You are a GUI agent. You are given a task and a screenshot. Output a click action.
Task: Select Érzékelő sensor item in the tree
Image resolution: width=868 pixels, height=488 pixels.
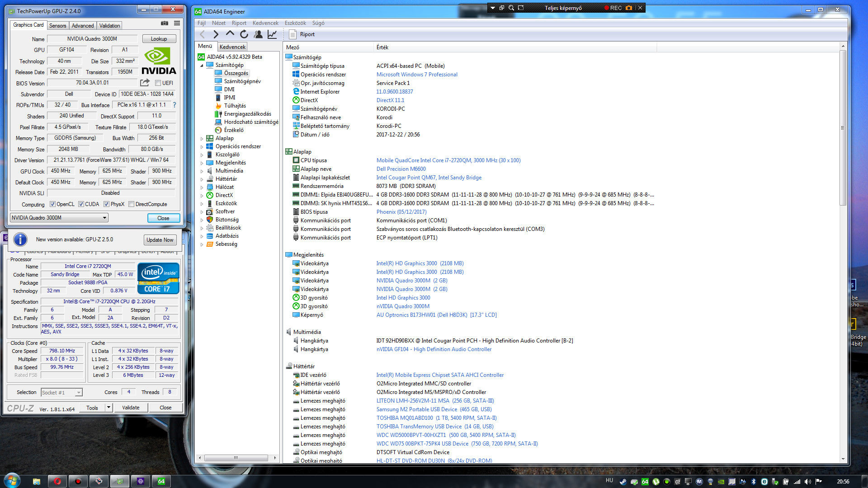233,130
